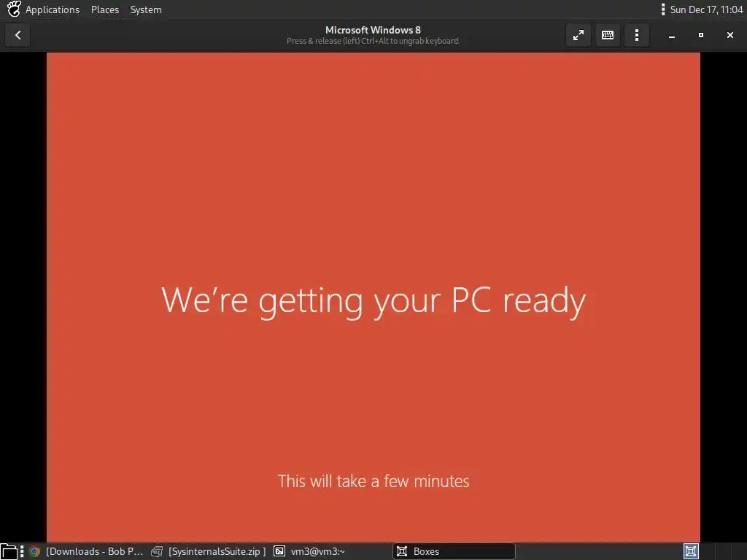The height and width of the screenshot is (560, 747).
Task: Click the panel handle dots beside the clock
Action: point(662,9)
